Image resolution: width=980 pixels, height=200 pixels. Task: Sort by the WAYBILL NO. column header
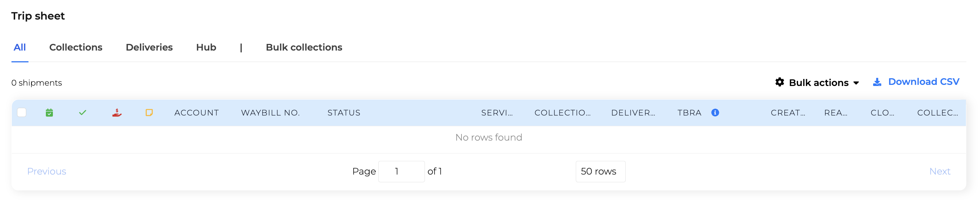click(270, 113)
